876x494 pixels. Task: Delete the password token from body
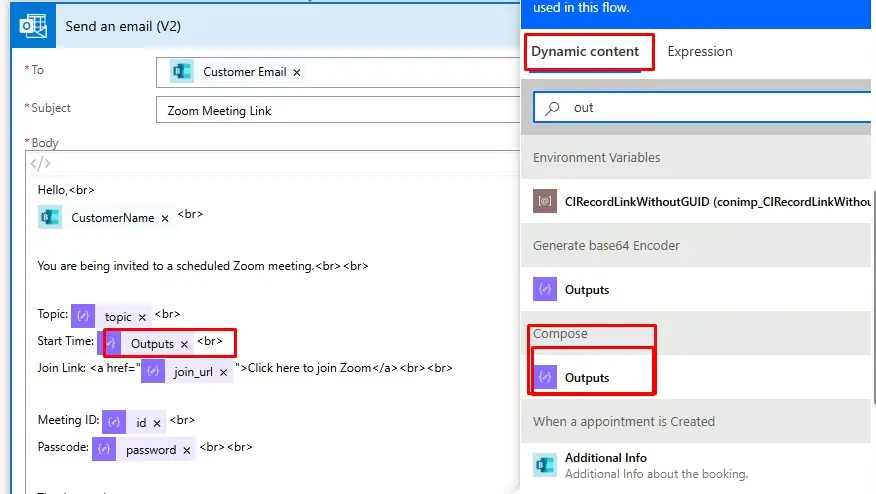pyautogui.click(x=186, y=450)
